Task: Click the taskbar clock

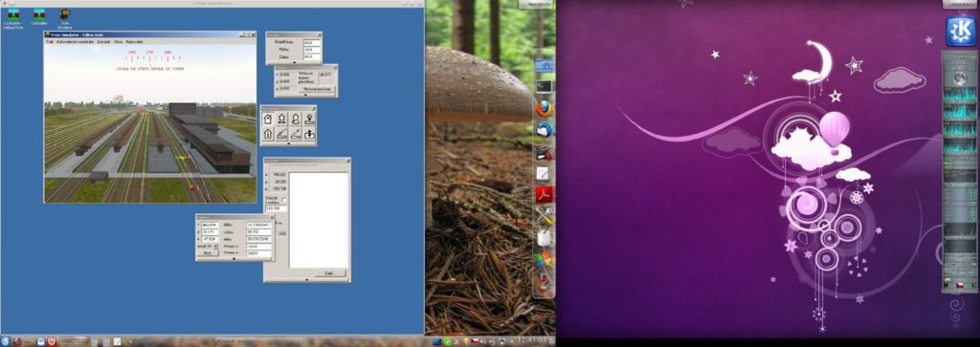Action: tap(532, 341)
